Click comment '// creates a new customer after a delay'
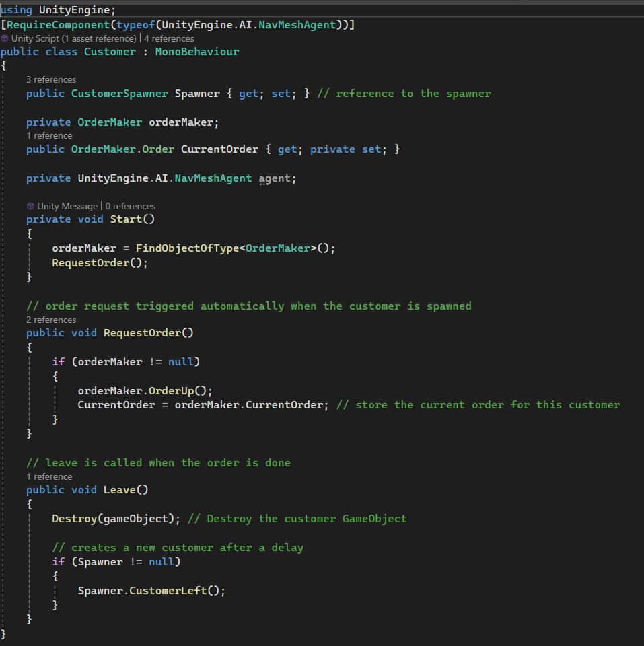This screenshot has height=646, width=644. (x=178, y=548)
